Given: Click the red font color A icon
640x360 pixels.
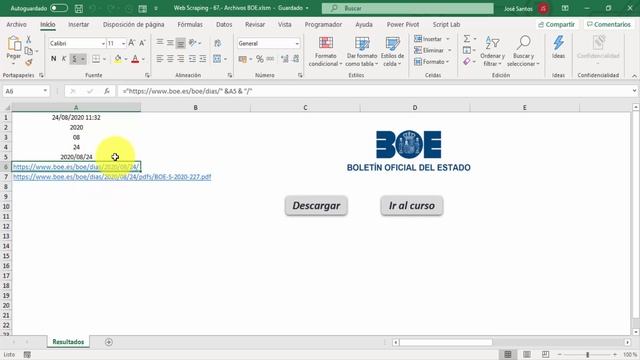Looking at the screenshot, I should point(135,59).
